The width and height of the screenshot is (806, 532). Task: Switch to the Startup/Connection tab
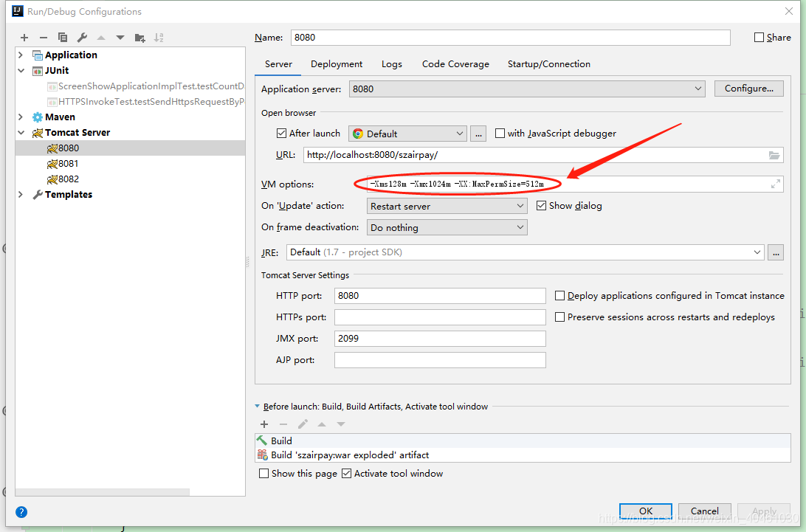pos(549,63)
